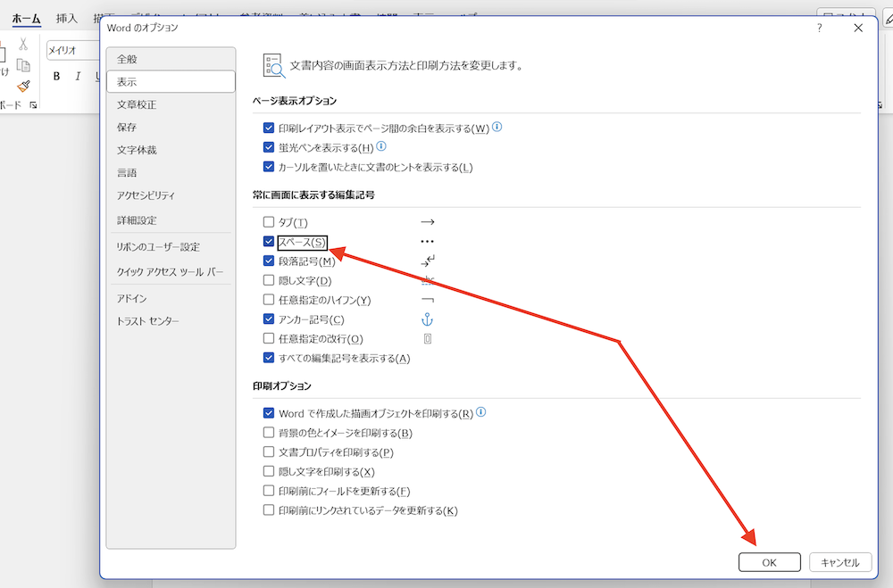Toggle Bold formatting in ribbon
This screenshot has width=893, height=588.
pyautogui.click(x=56, y=76)
